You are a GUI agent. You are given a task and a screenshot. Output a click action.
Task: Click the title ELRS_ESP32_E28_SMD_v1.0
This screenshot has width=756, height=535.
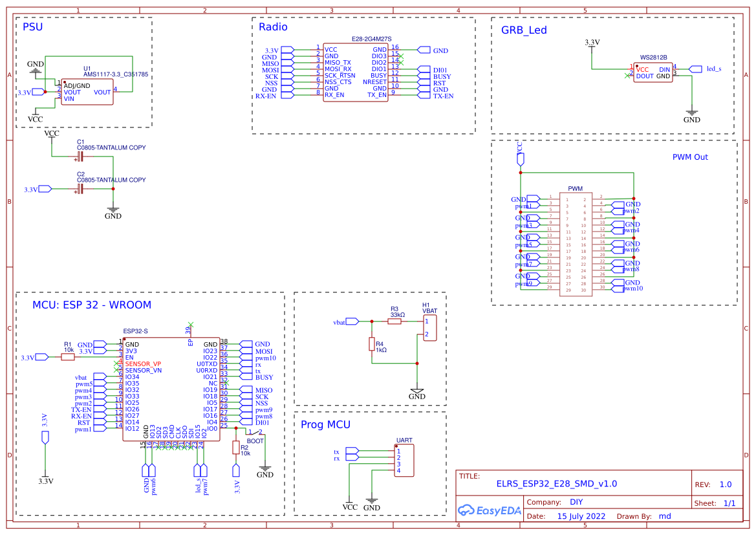557,483
